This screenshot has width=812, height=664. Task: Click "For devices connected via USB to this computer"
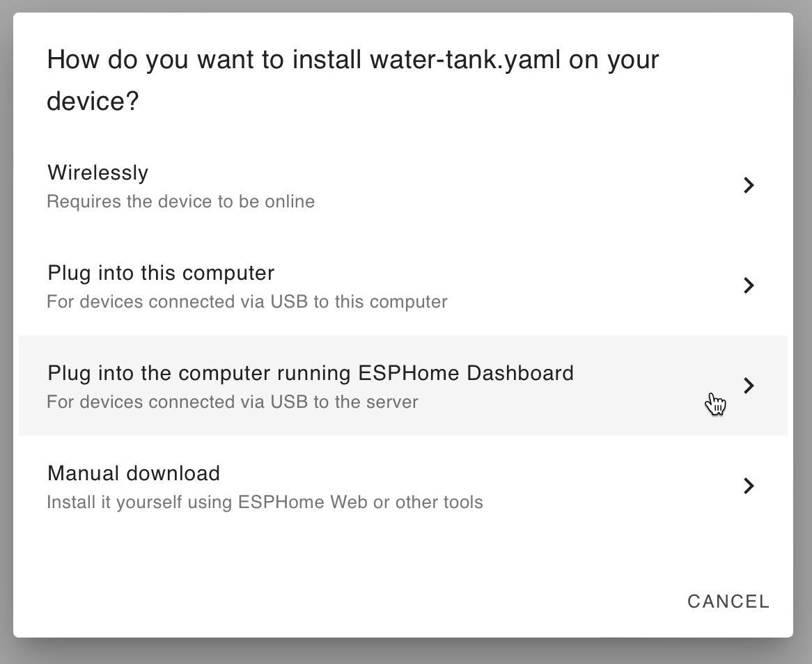[x=247, y=302]
